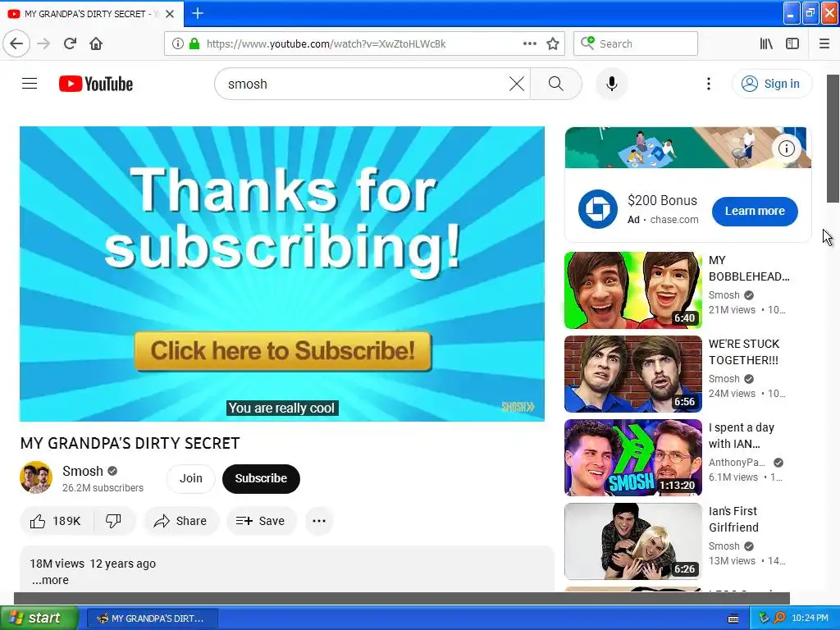
Task: Click the video player area
Action: [282, 274]
